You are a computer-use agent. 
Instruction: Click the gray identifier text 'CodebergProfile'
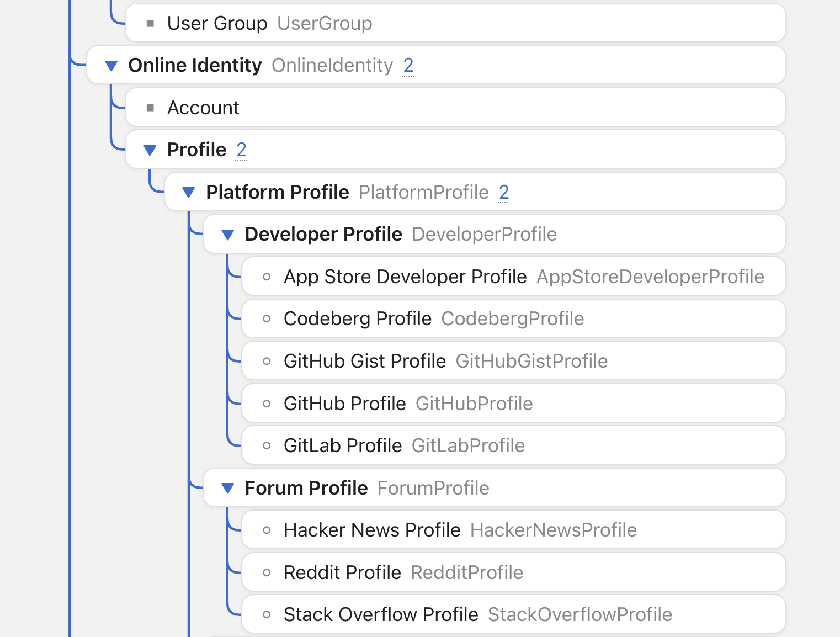(513, 318)
